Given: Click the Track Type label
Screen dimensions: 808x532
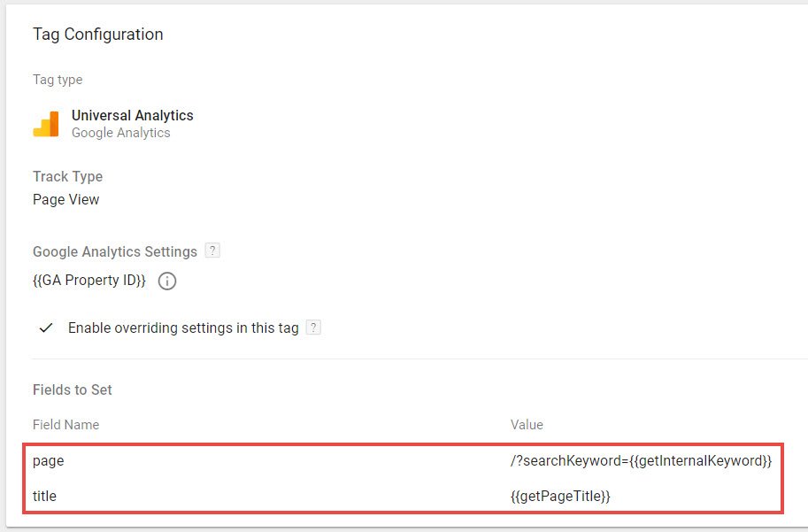Looking at the screenshot, I should (67, 177).
